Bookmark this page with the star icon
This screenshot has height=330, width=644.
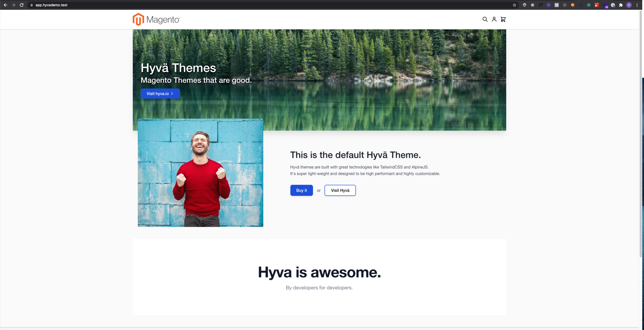[514, 5]
